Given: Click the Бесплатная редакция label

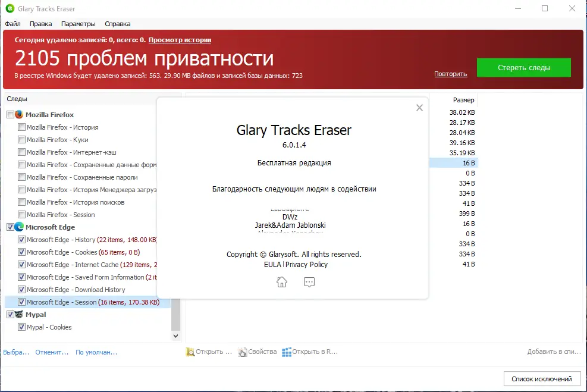Looking at the screenshot, I should tap(294, 163).
